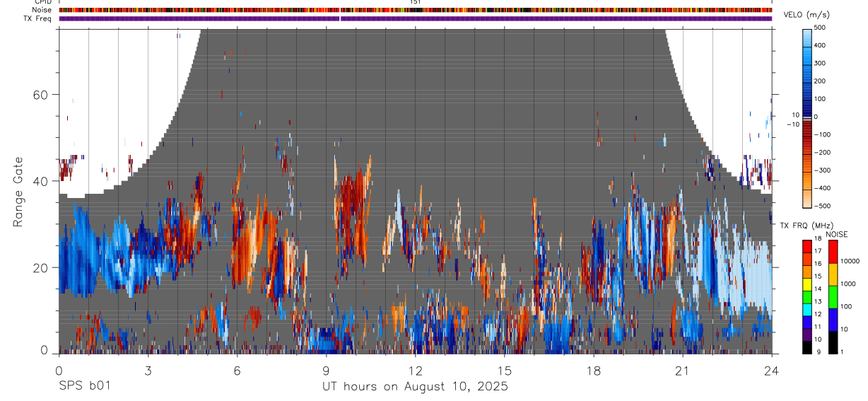Click the multicolored Noise strip above plot
The width and height of the screenshot is (868, 401).
pyautogui.click(x=416, y=10)
